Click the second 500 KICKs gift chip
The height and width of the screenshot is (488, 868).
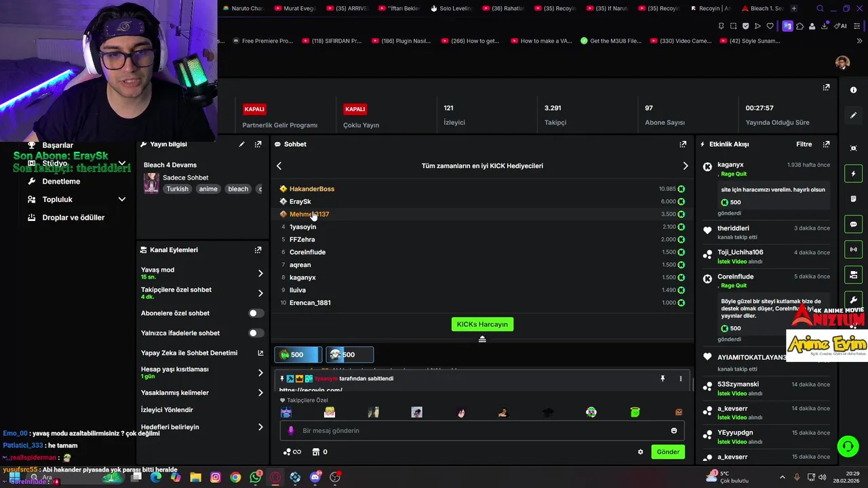coord(350,354)
